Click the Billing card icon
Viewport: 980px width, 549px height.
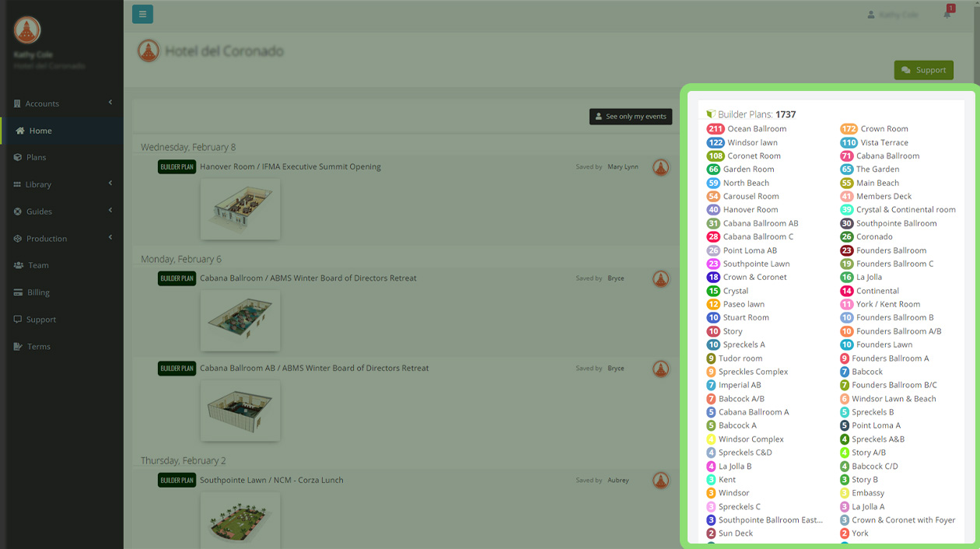pos(19,292)
